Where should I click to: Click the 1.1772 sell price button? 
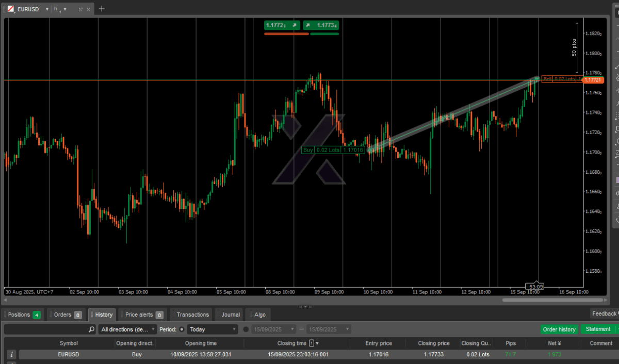tap(282, 25)
